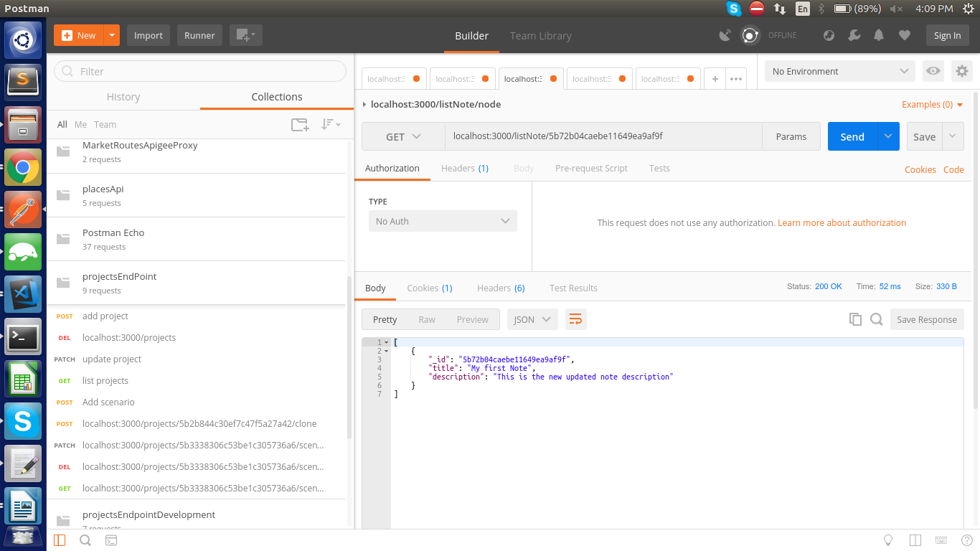Click the Import button
Viewport: 980px width, 551px height.
coord(149,35)
